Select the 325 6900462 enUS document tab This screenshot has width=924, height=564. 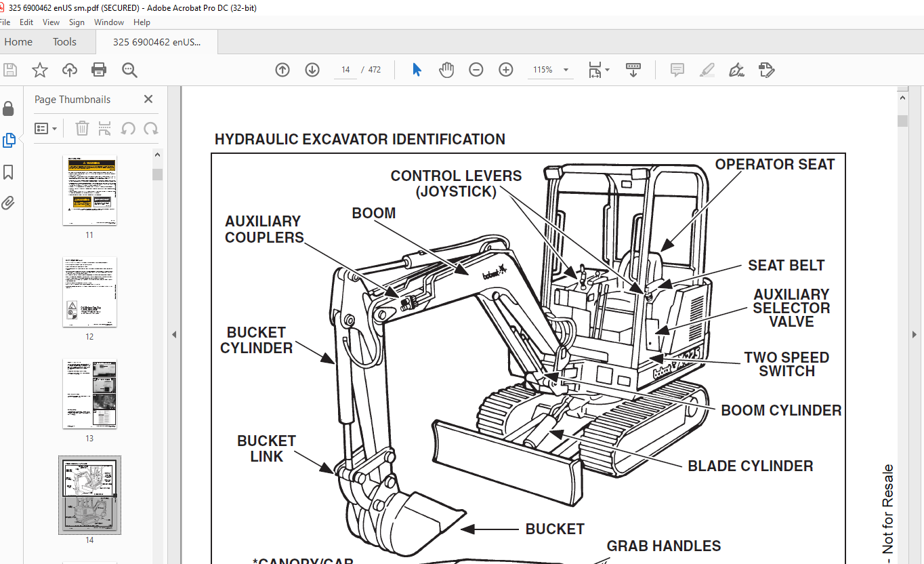pos(157,42)
